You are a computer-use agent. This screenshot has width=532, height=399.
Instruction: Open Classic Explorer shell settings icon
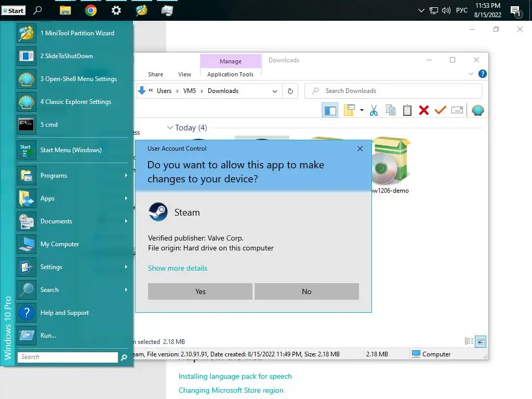click(478, 110)
